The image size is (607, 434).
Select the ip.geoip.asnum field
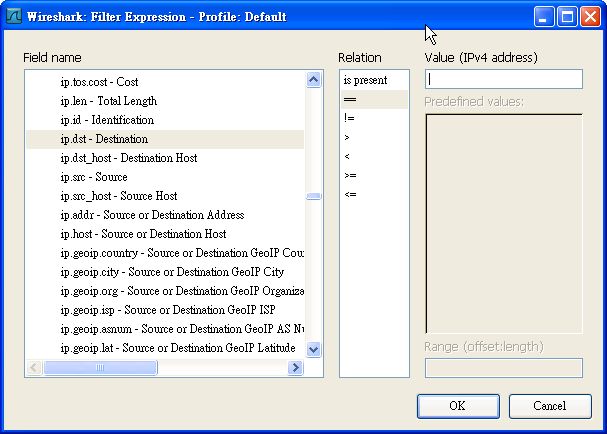click(x=165, y=329)
